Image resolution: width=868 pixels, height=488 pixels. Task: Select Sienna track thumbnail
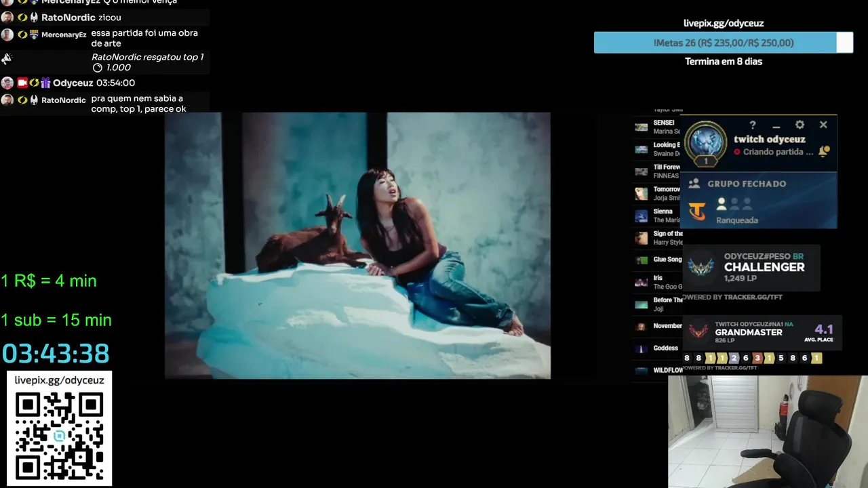[641, 216]
